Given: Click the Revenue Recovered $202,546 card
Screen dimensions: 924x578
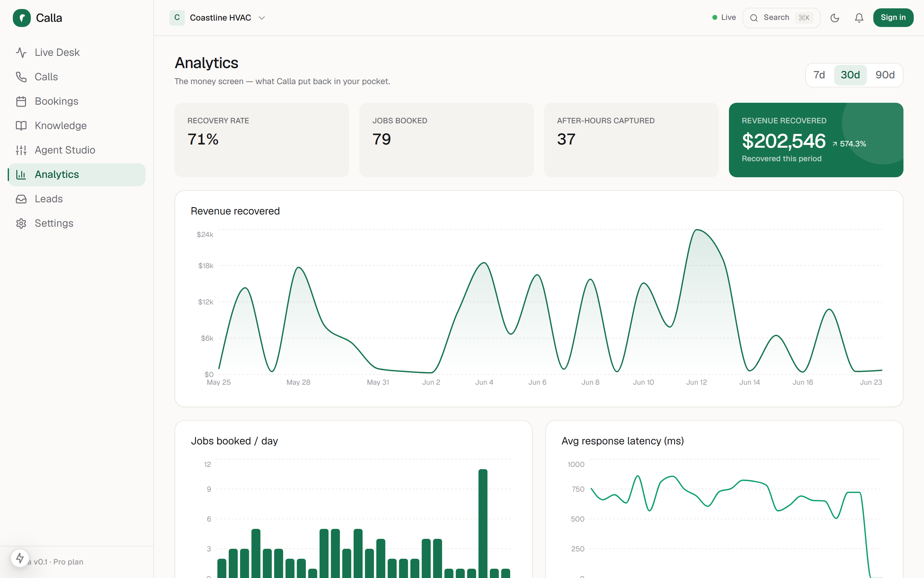Looking at the screenshot, I should 816,140.
